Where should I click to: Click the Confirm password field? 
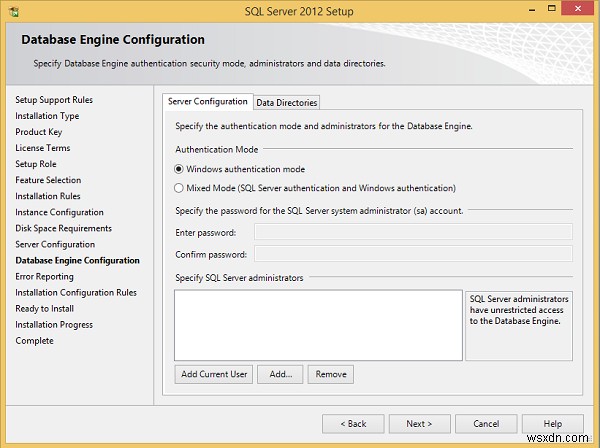point(413,254)
